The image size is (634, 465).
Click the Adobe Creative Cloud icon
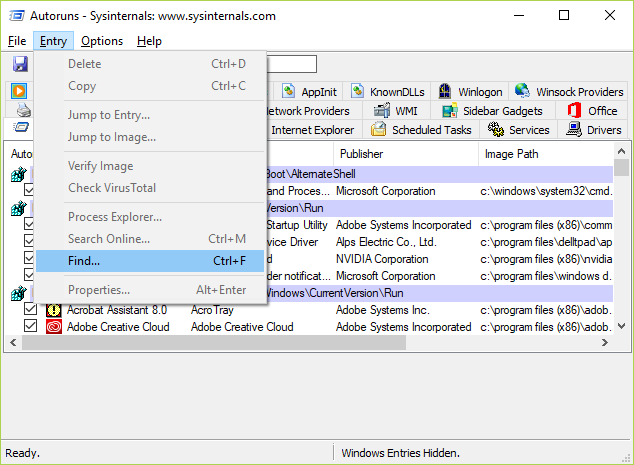tap(53, 327)
